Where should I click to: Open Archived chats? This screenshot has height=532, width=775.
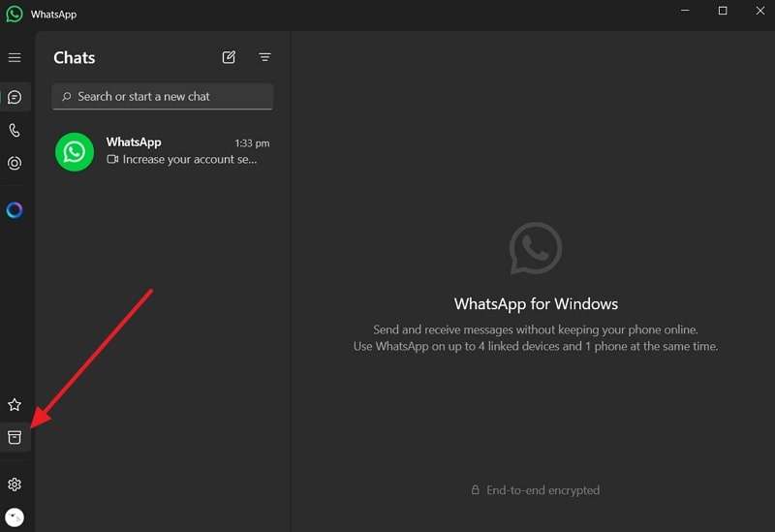(x=15, y=438)
